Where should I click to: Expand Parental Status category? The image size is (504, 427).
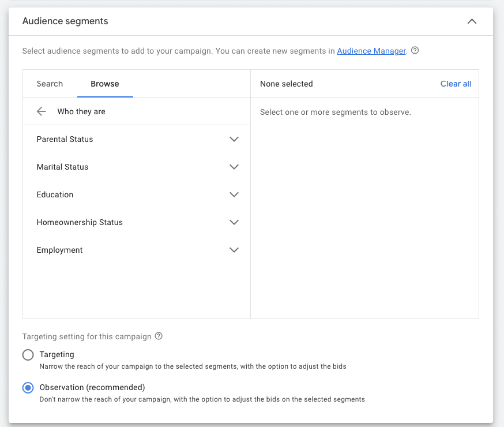[234, 139]
